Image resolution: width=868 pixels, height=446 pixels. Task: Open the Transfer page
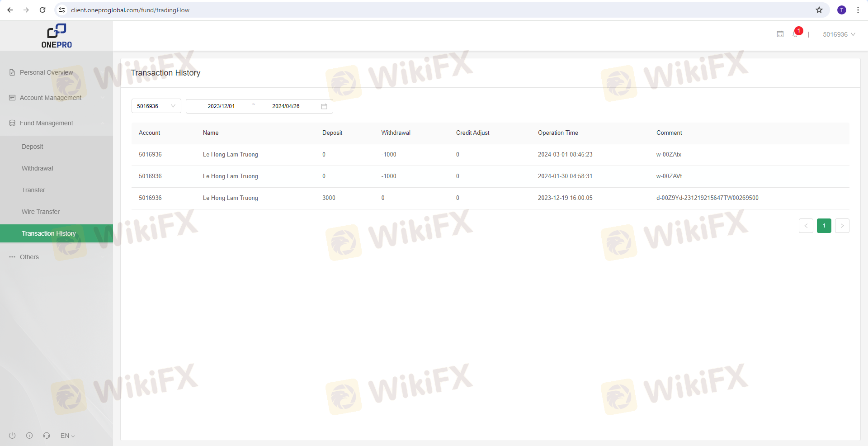[x=57, y=190]
